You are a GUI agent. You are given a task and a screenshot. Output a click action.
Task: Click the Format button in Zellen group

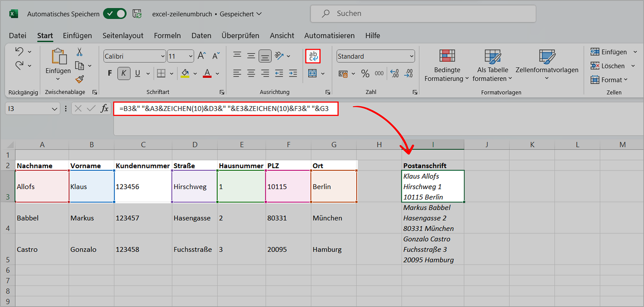609,80
